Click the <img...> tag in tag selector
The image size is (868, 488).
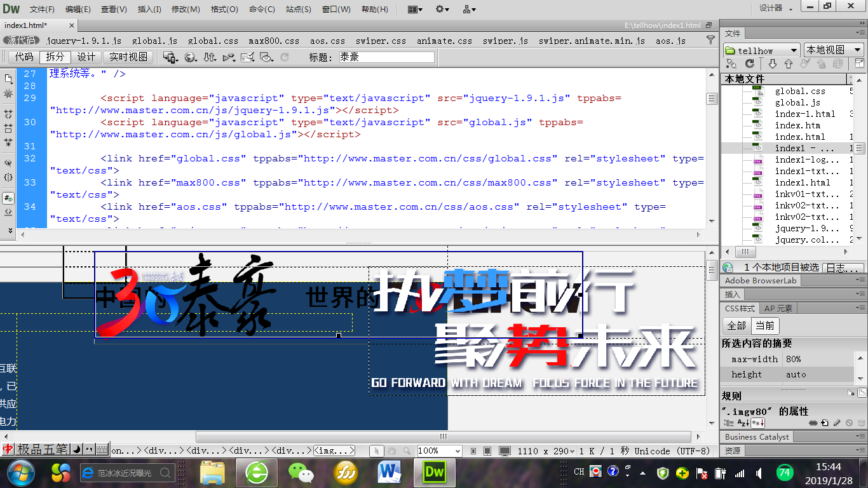coord(334,451)
